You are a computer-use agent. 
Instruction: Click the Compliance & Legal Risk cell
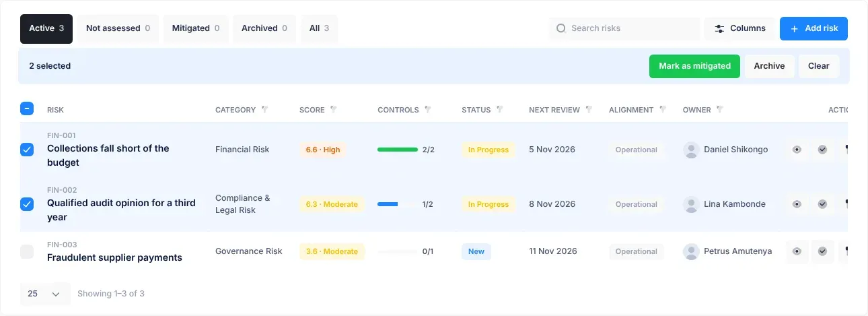point(243,204)
